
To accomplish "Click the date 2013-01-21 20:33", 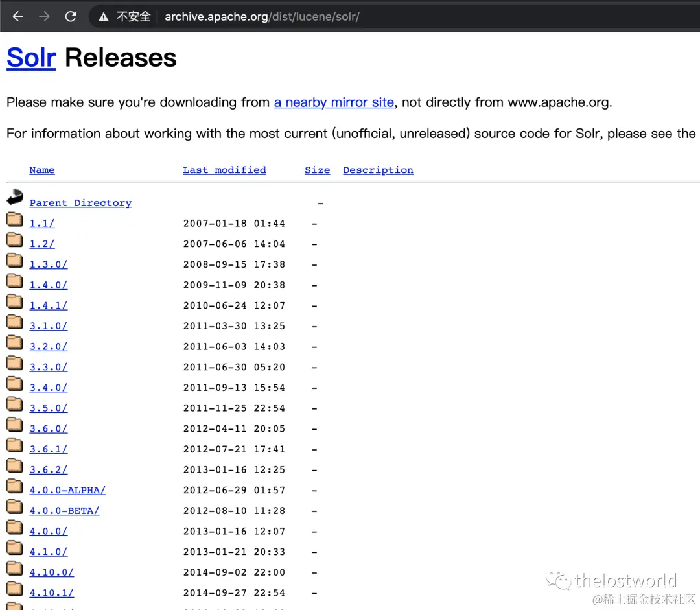I will click(x=234, y=552).
